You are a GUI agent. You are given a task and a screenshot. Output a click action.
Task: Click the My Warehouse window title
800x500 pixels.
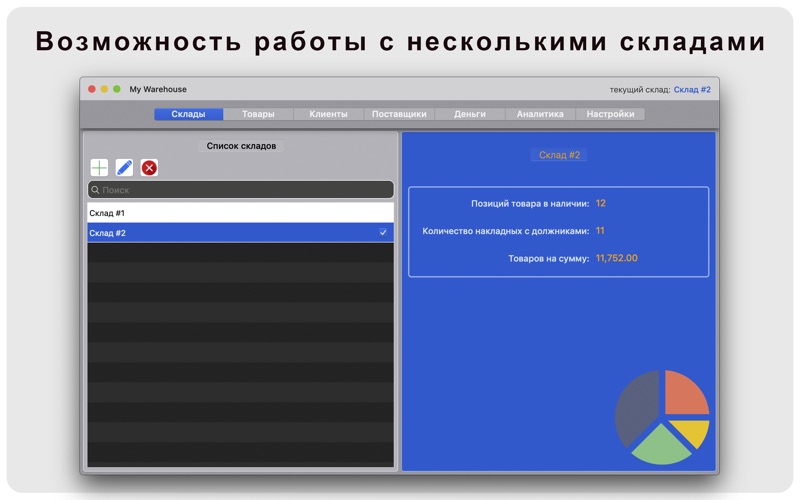pos(158,89)
